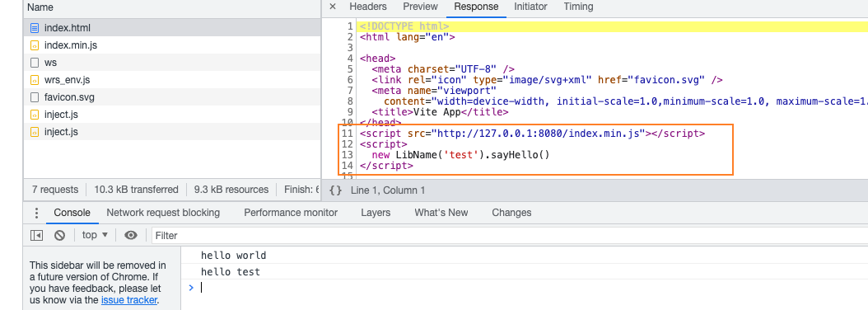Click the pretty-print curly braces icon
The width and height of the screenshot is (868, 310).
click(x=335, y=190)
